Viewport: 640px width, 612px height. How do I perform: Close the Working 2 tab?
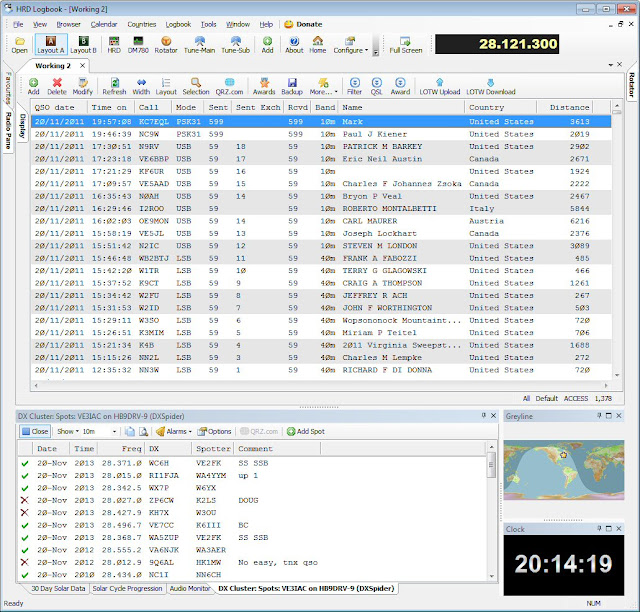tap(82, 66)
